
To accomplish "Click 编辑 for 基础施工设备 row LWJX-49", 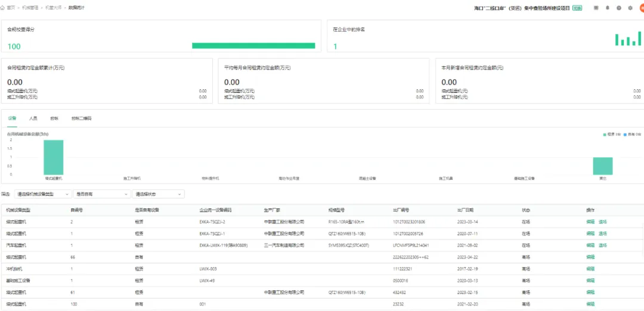I will [x=590, y=281].
